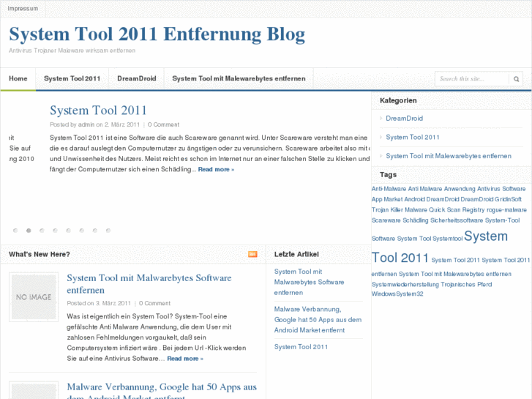
Task: Click the Systemwiederherstellung tag
Action: [x=405, y=285]
